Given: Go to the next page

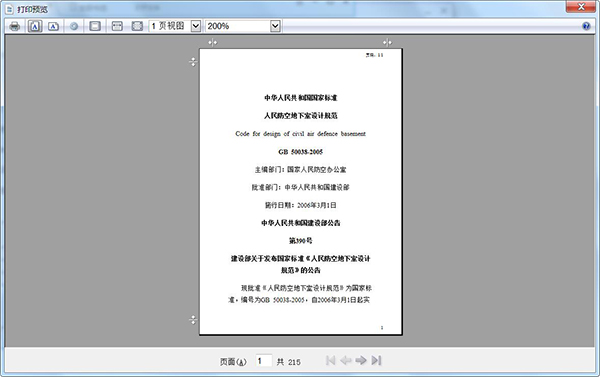Looking at the screenshot, I should [361, 361].
